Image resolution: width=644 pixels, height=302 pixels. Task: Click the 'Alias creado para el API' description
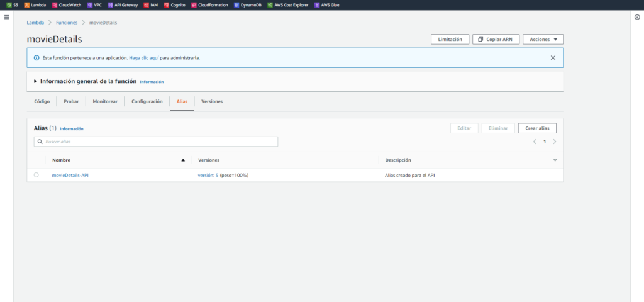point(410,175)
